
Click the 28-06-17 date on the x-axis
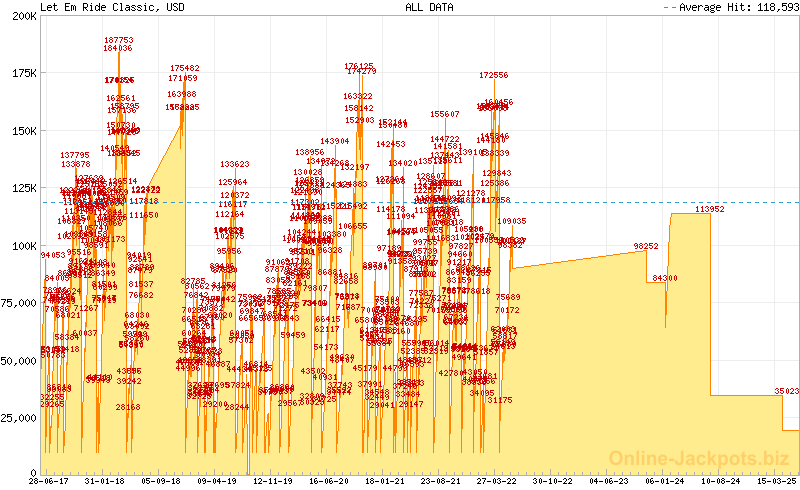(x=47, y=481)
